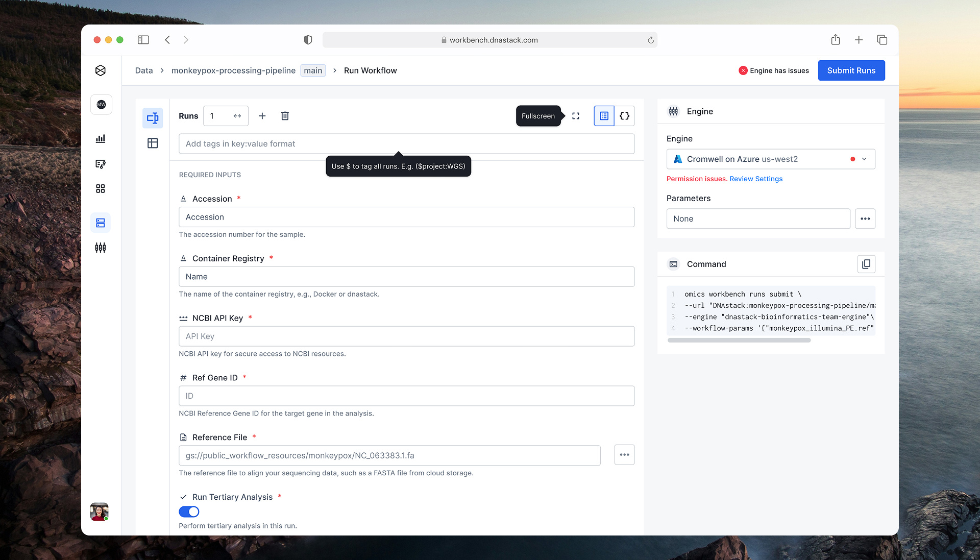Enter fullscreen mode for the runs editor
The image size is (980, 560).
click(x=576, y=116)
